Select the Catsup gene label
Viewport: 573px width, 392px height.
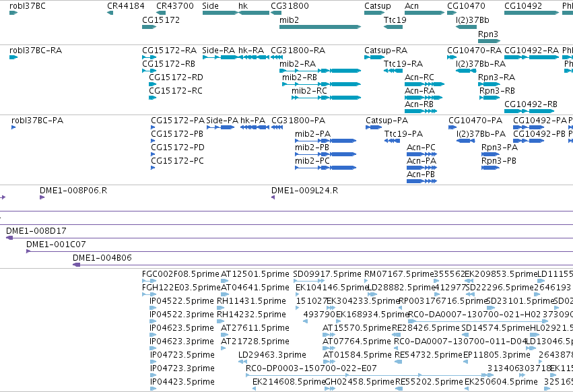tap(378, 6)
